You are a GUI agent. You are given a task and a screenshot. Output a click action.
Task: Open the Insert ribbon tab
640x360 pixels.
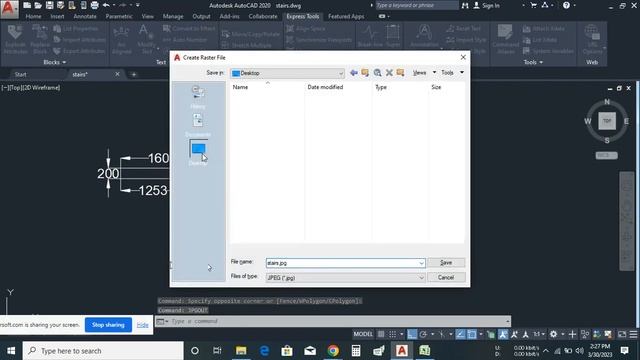pos(57,16)
